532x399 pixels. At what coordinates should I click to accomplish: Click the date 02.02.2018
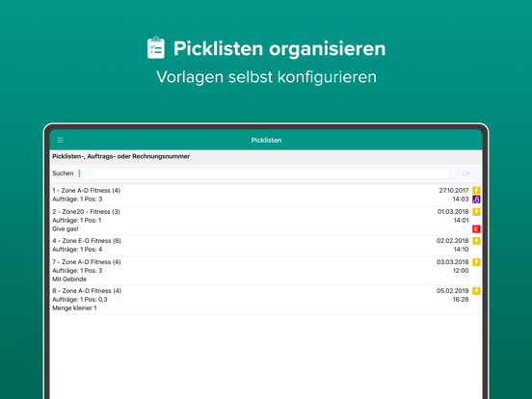coord(453,241)
